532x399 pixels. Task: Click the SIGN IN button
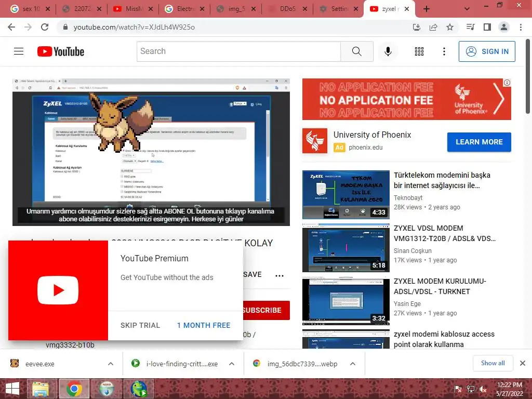(487, 51)
